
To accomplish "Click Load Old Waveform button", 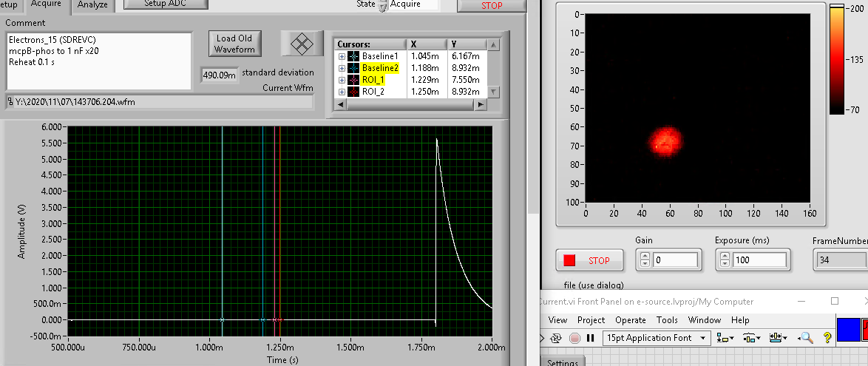I will coord(234,44).
